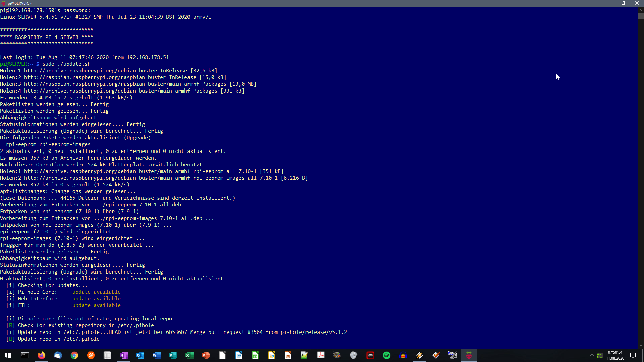
Task: Launch Microsoft Word from the taskbar
Action: 156,355
